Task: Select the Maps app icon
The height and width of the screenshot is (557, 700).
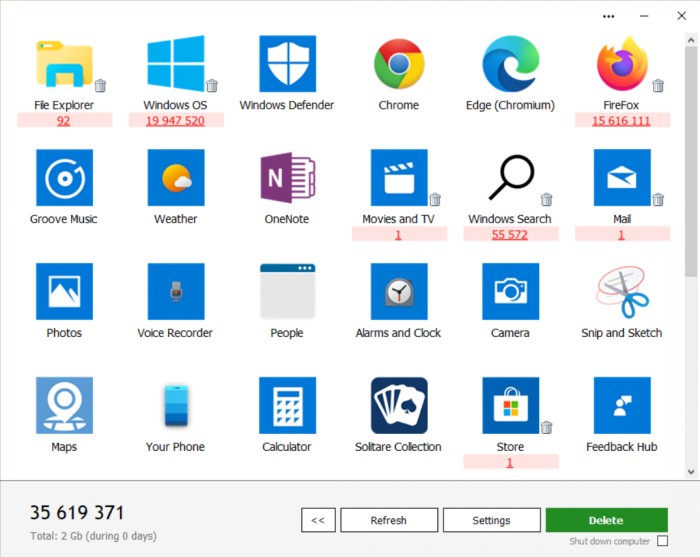Action: (x=64, y=405)
